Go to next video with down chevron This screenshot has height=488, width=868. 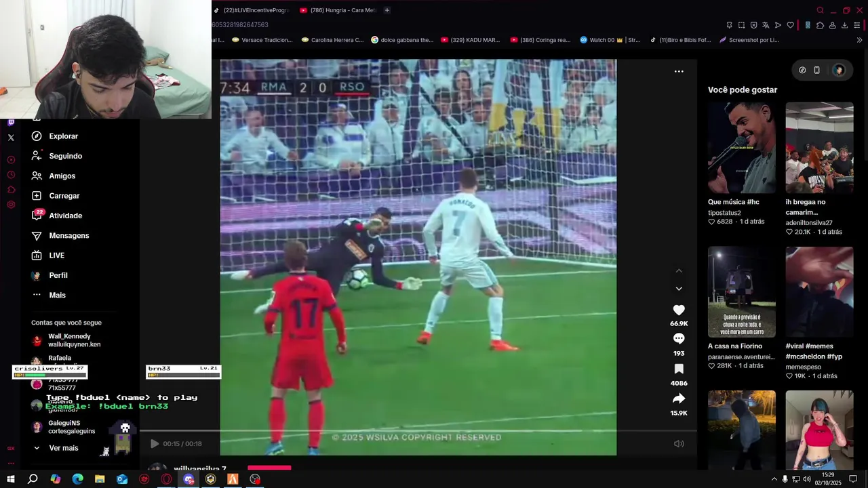(x=679, y=289)
